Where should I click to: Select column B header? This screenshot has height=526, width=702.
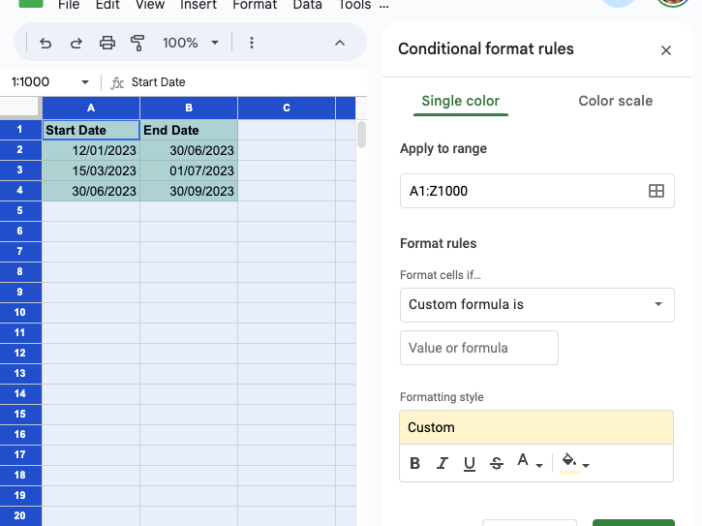click(188, 108)
